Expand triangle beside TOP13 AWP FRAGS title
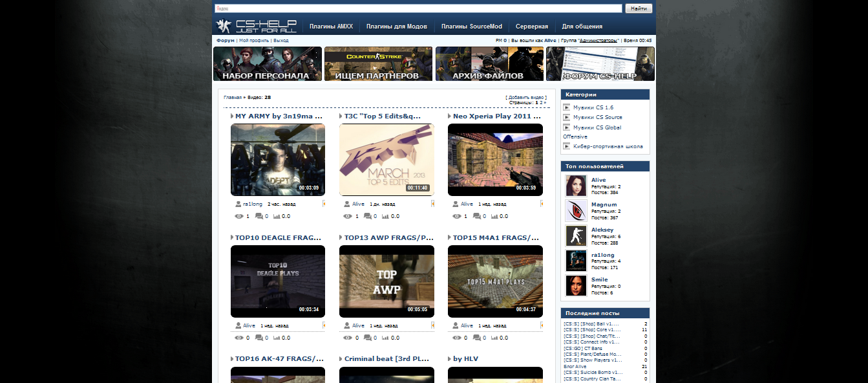 341,237
